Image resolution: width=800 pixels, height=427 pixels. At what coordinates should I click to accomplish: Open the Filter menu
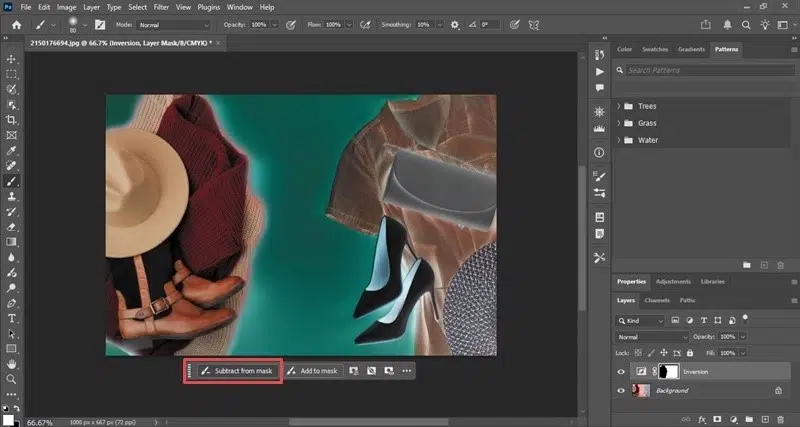(161, 7)
